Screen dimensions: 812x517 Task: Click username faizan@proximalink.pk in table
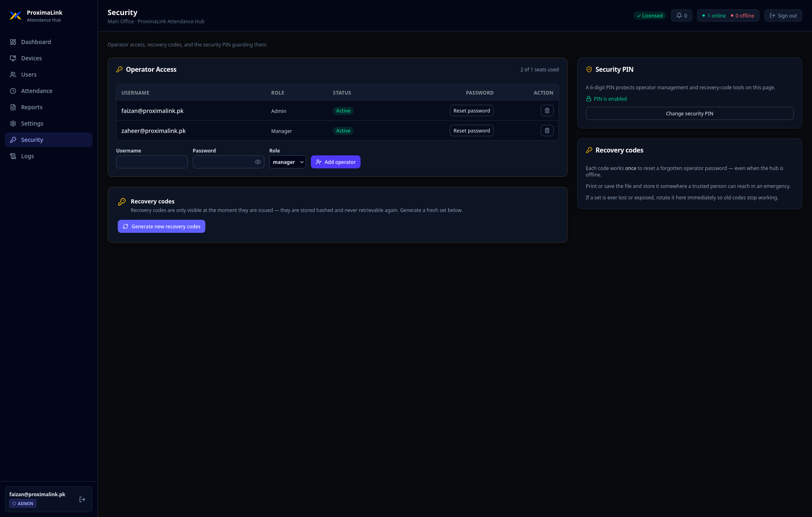(x=152, y=111)
